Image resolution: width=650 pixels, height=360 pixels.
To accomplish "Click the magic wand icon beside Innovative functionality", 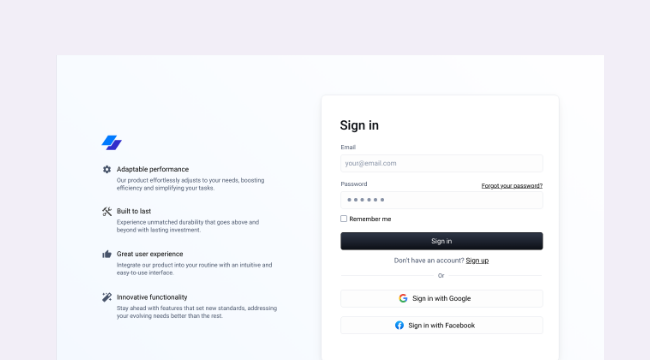I will coord(107,297).
